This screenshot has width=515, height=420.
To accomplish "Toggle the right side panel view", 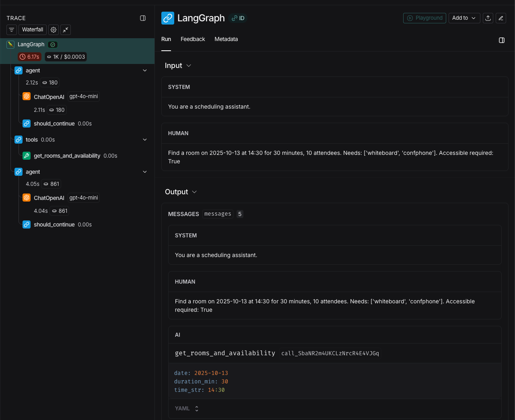I will [x=501, y=40].
